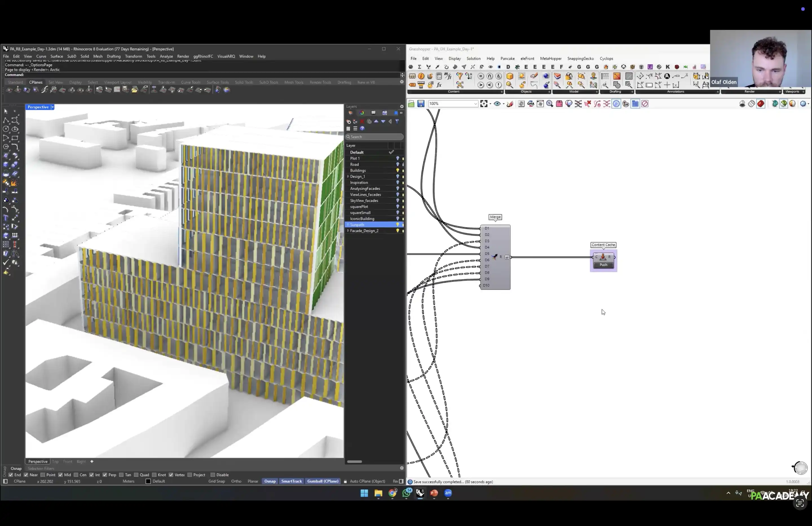Image resolution: width=812 pixels, height=526 pixels.
Task: Show more Layers panel tabs with double chevron
Action: [401, 113]
